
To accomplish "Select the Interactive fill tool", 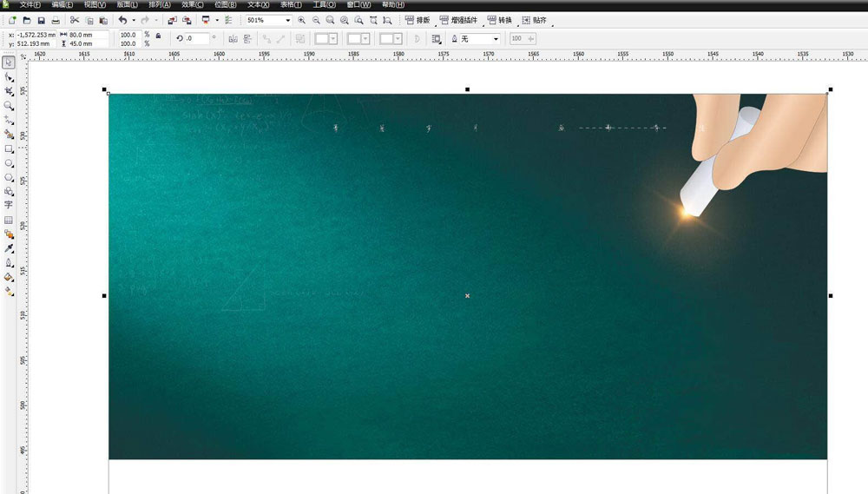I will pos(9,292).
